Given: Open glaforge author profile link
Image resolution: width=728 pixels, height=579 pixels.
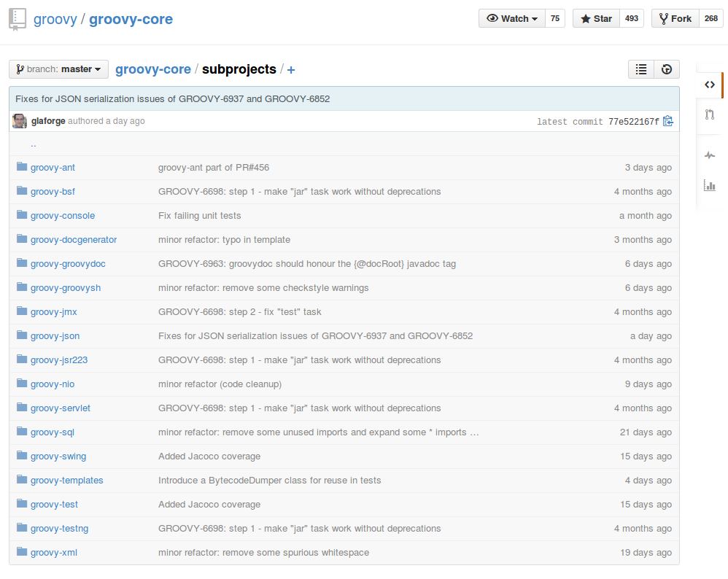Looking at the screenshot, I should tap(48, 121).
